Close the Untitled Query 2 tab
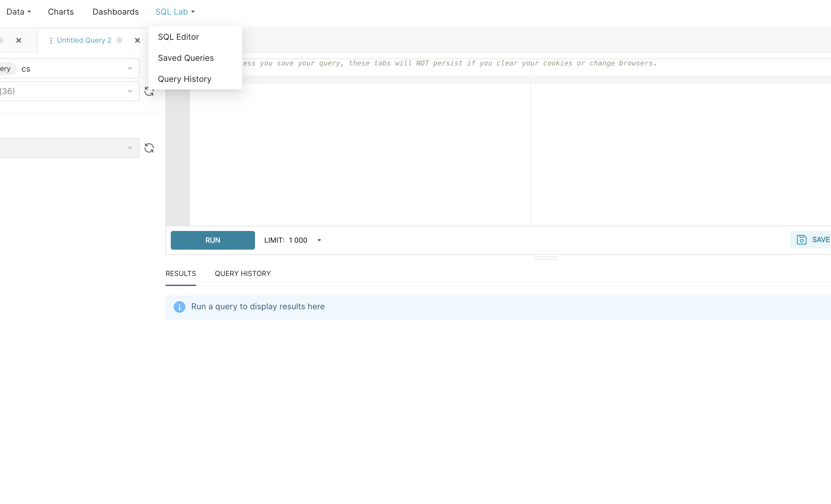Screen dimensions: 831x504 [x=137, y=40]
